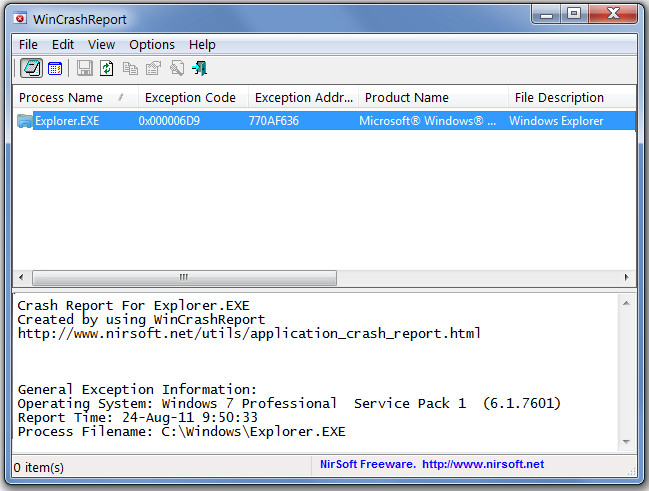
Task: Click the horizontal scrollbar left arrow
Action: pyautogui.click(x=22, y=277)
